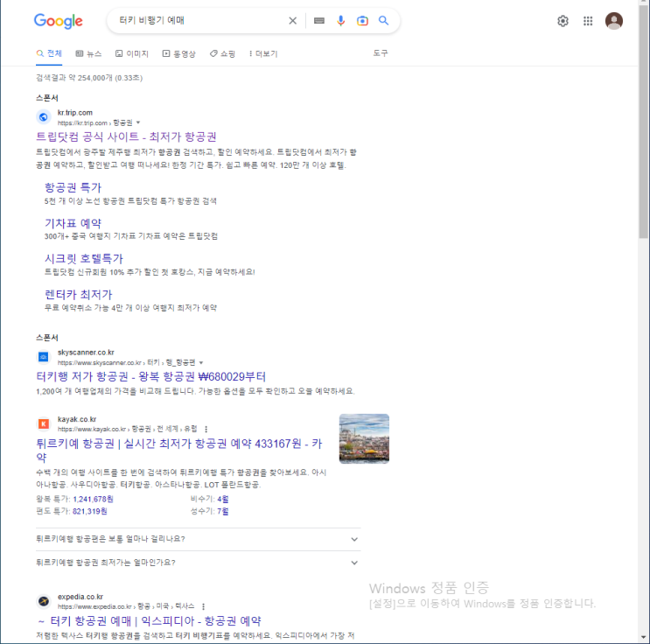The width and height of the screenshot is (650, 644).
Task: Click the scrollbar down arrow
Action: click(x=643, y=637)
